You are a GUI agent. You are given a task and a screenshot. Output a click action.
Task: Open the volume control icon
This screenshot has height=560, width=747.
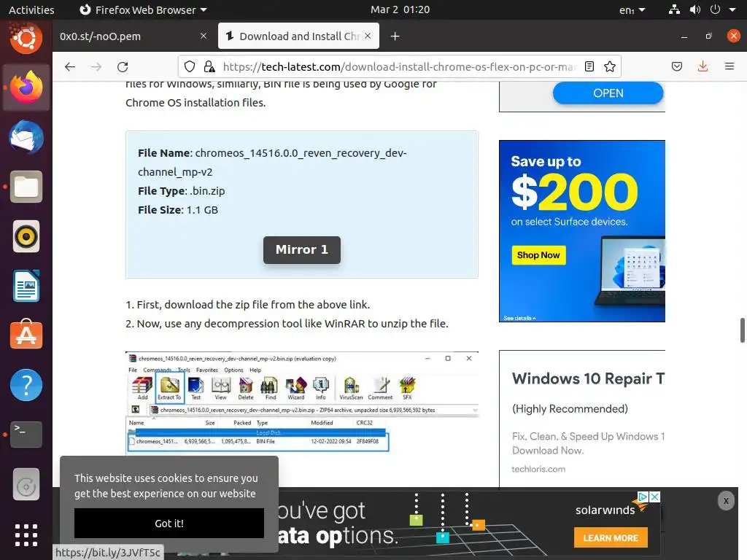pos(695,9)
